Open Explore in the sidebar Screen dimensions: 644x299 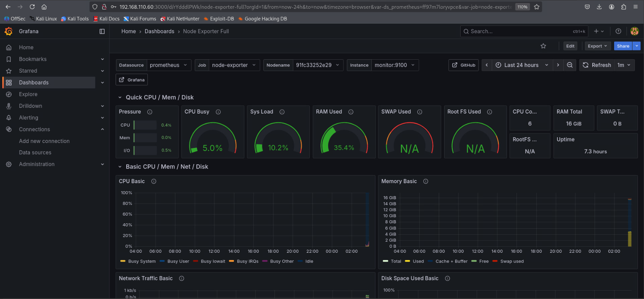[28, 94]
